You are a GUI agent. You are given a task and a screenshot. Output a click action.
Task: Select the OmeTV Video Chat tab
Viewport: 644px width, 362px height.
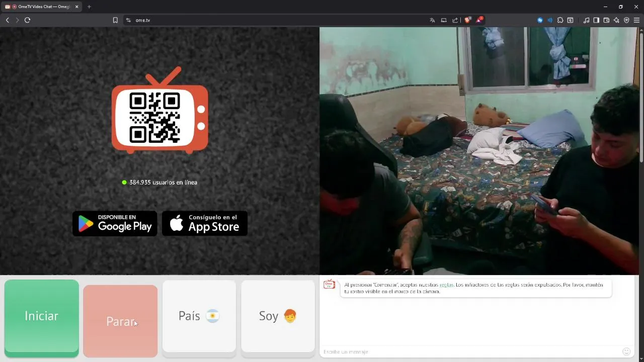(41, 7)
